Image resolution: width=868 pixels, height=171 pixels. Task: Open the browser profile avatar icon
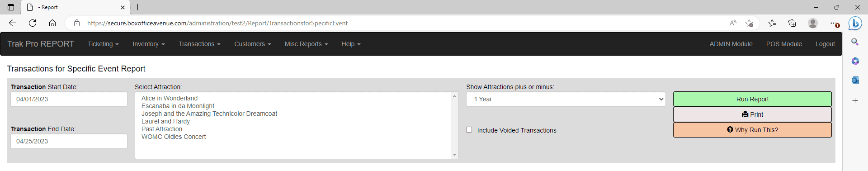click(x=812, y=23)
